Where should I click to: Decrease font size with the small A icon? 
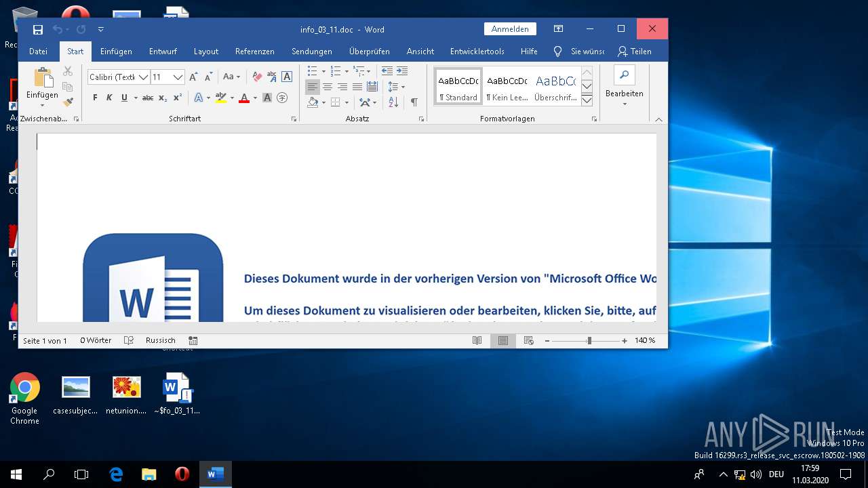click(209, 77)
